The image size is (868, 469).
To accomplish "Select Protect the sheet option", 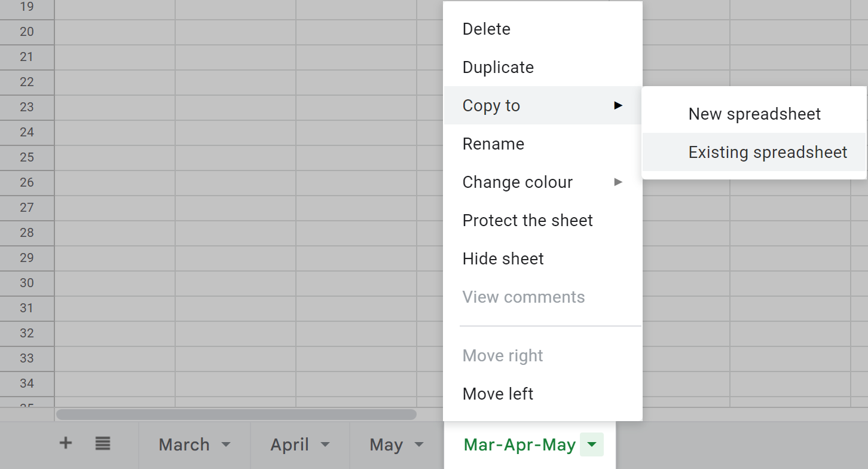I will pyautogui.click(x=527, y=221).
